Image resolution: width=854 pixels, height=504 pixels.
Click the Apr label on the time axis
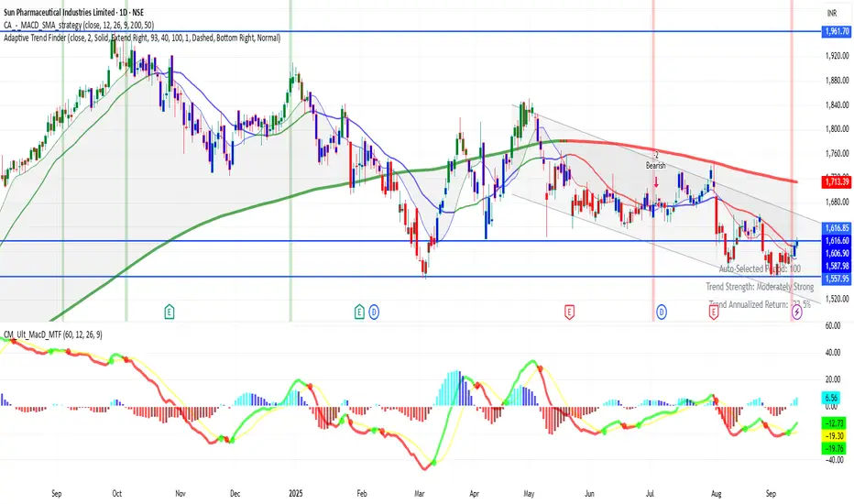tap(475, 494)
